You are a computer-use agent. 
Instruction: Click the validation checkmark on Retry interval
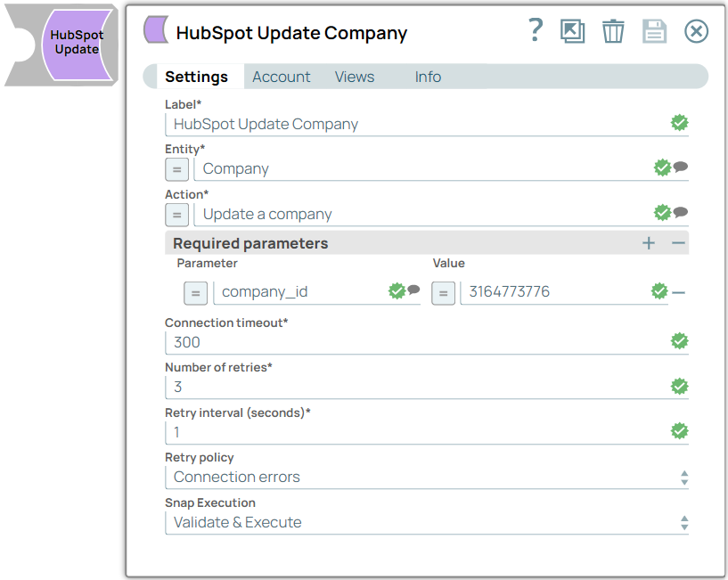pos(679,431)
